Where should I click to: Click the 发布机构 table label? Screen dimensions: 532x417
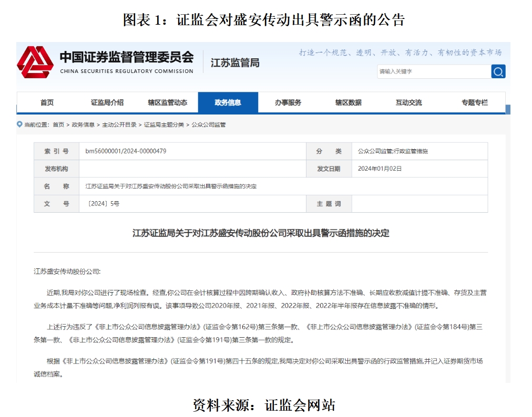[x=56, y=169]
